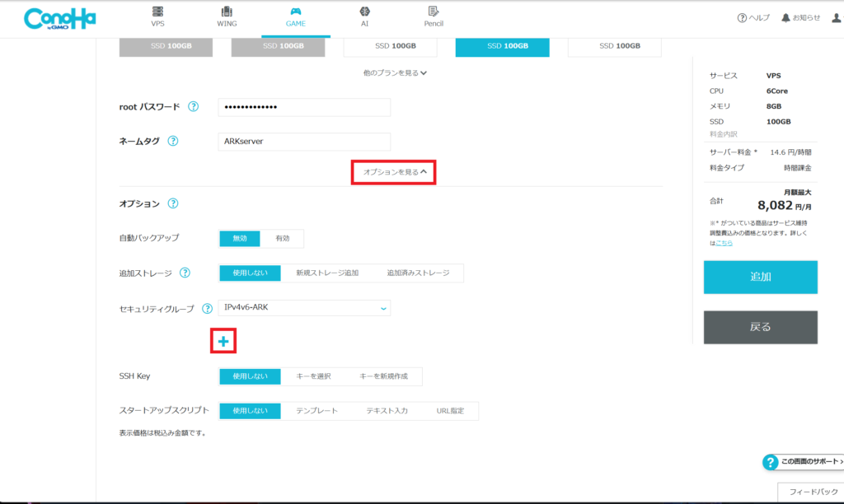844x504 pixels.
Task: Enable automatic backup with the 有効 option
Action: tap(282, 238)
